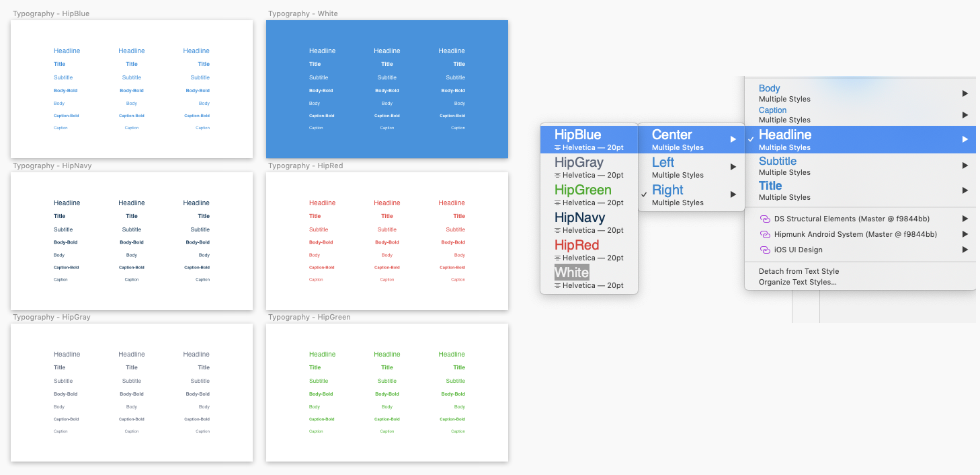Apply the HipGreen text style
The height and width of the screenshot is (475, 980).
pyautogui.click(x=589, y=194)
